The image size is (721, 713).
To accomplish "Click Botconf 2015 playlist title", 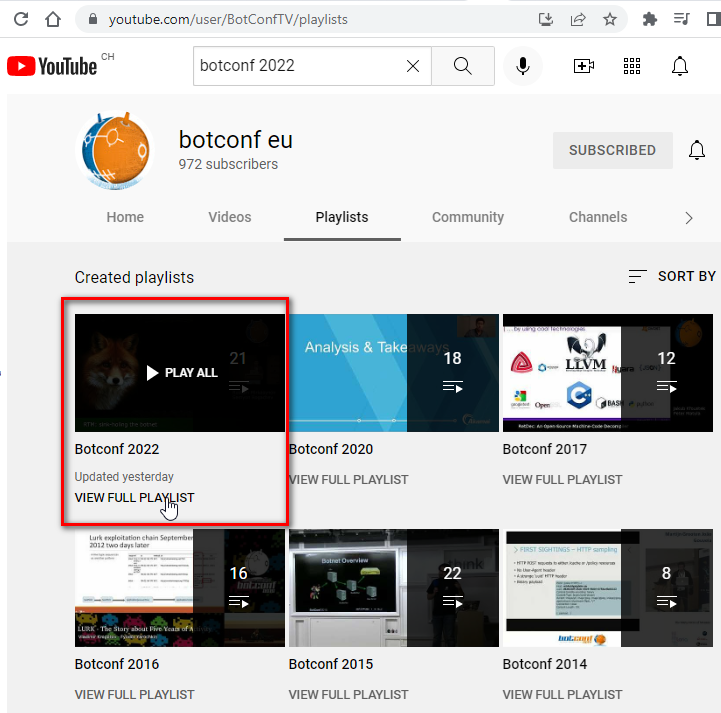I will [331, 664].
